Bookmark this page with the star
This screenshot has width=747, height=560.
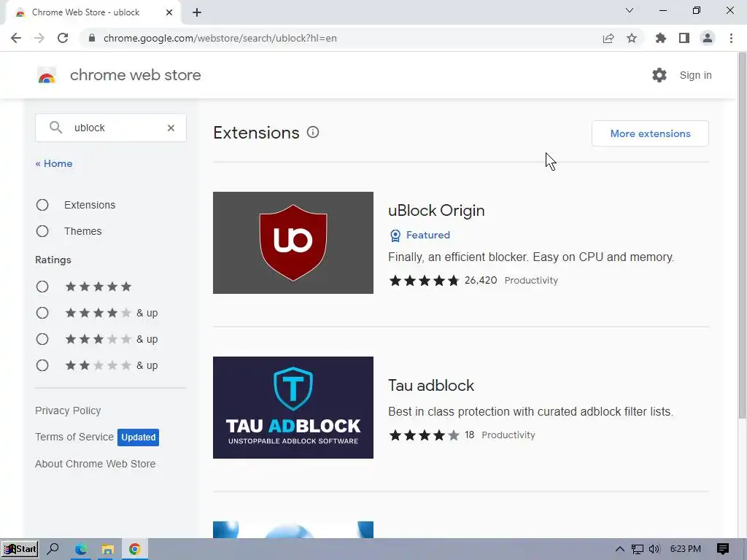coord(632,38)
